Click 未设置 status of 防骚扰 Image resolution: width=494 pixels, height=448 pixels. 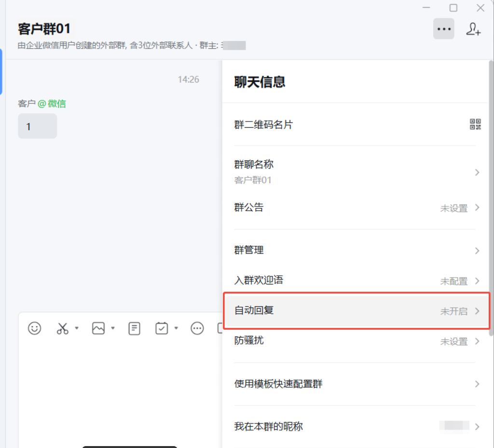[x=453, y=341]
